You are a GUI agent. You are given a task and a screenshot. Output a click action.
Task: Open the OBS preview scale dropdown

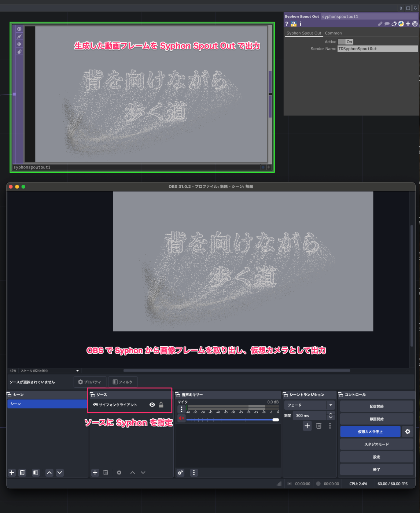[77, 370]
